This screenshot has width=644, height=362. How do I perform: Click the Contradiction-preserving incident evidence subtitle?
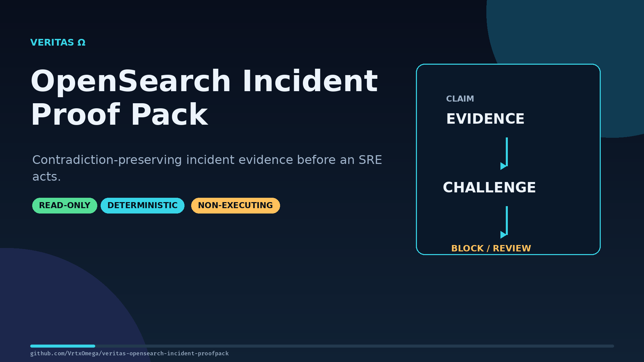207,168
